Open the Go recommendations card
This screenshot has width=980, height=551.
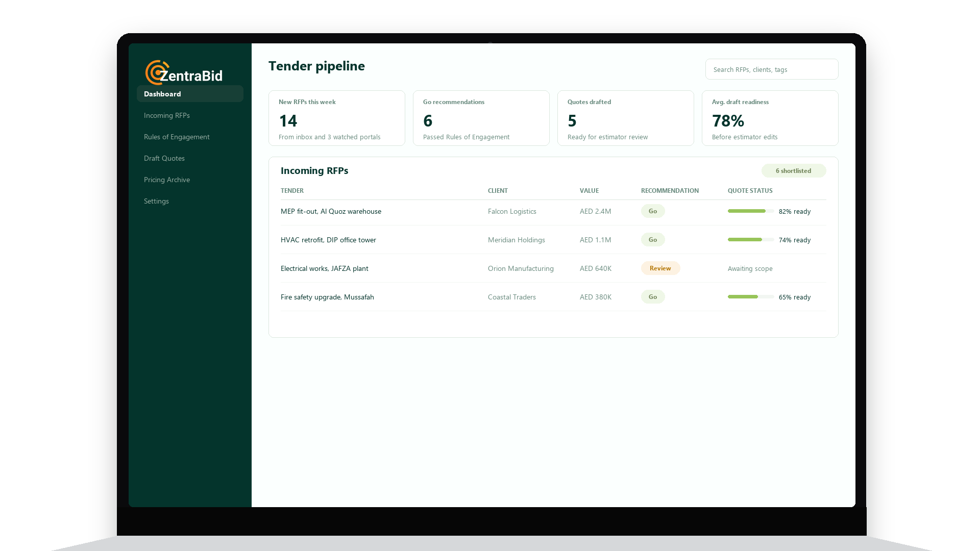point(481,118)
